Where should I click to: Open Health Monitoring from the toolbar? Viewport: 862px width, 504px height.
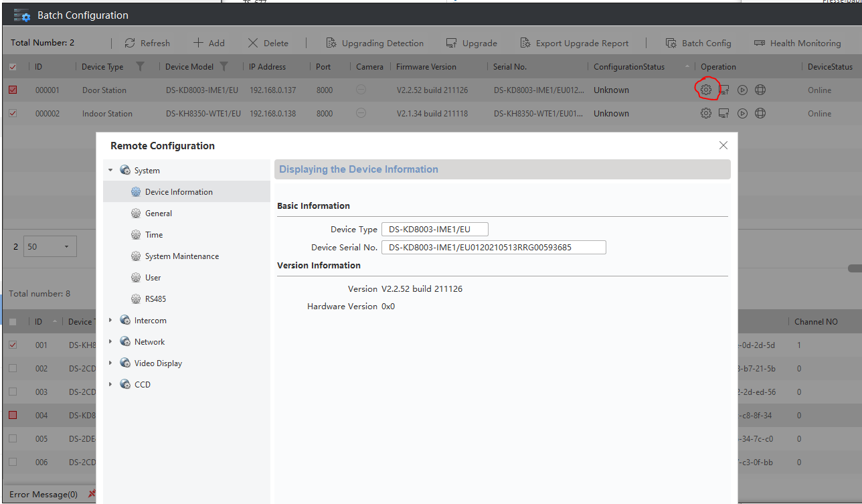tap(797, 43)
